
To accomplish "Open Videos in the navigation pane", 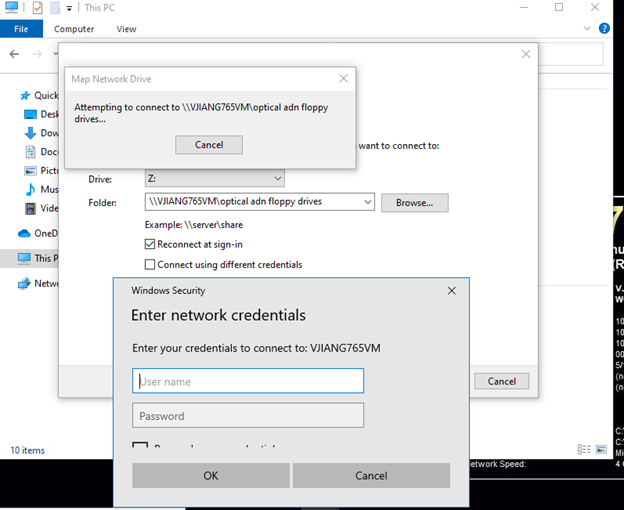I will [x=41, y=208].
